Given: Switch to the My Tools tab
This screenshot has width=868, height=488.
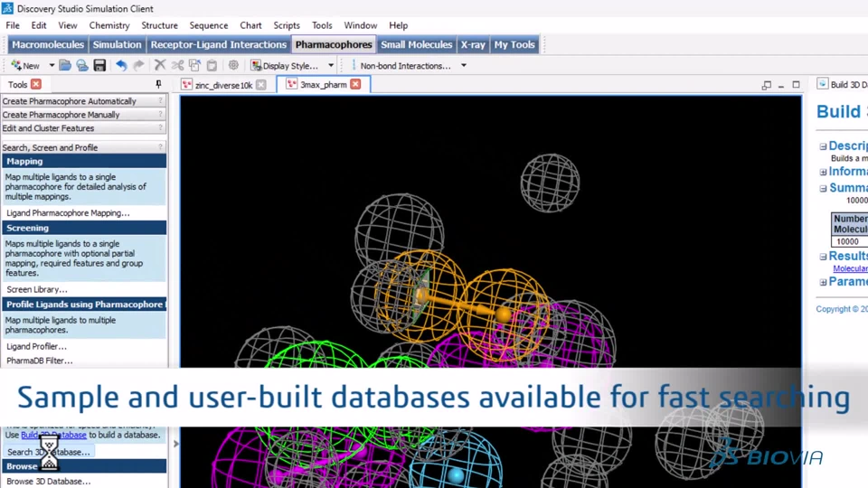Looking at the screenshot, I should click(x=514, y=45).
